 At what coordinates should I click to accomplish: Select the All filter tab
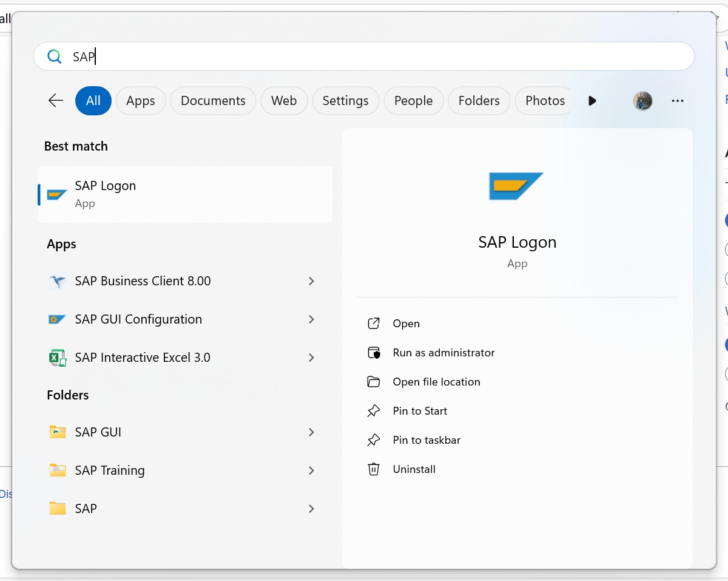tap(93, 101)
